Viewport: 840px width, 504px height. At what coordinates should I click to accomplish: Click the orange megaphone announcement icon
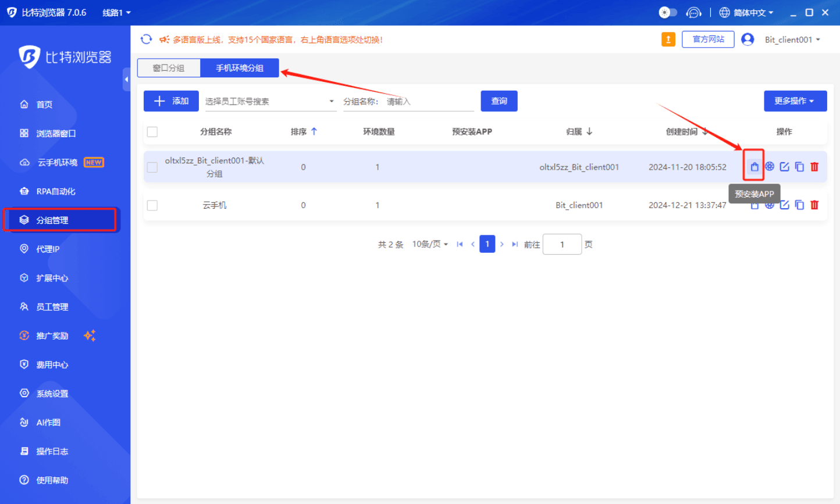point(165,40)
